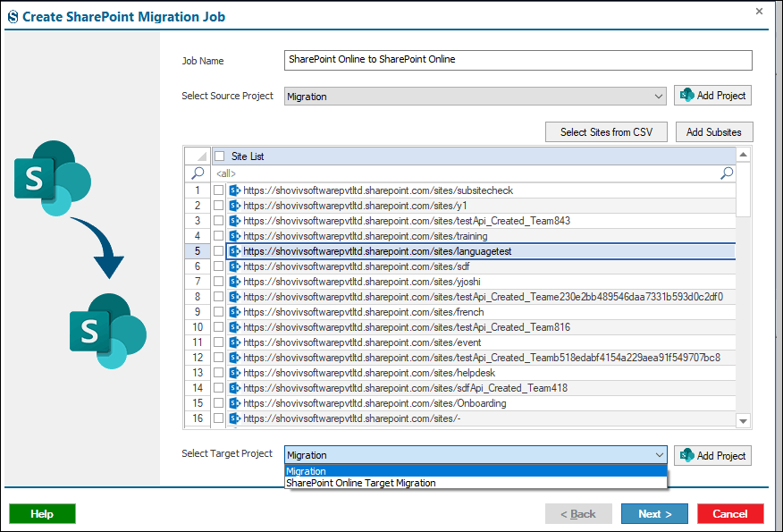Click the magnifier icon at right of <all> filter
Screen dimensions: 783x532
[727, 173]
